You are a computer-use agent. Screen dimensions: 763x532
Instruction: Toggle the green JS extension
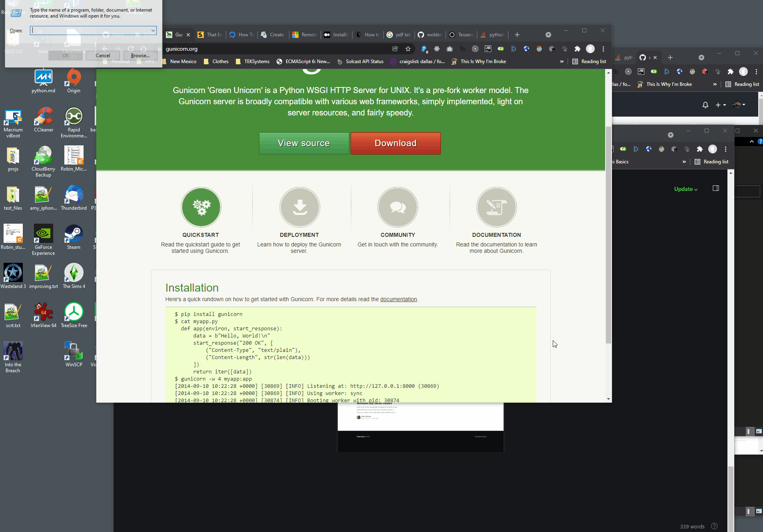[x=500, y=49]
